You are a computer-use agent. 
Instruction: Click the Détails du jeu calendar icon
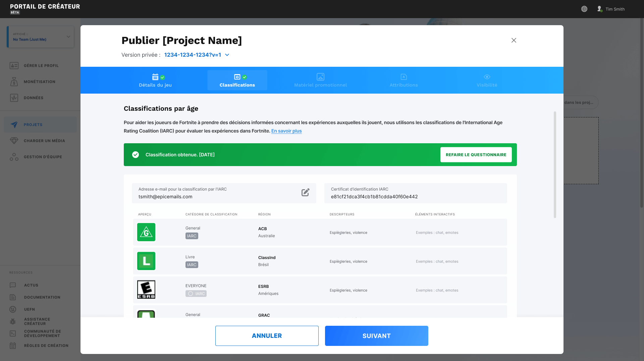155,77
